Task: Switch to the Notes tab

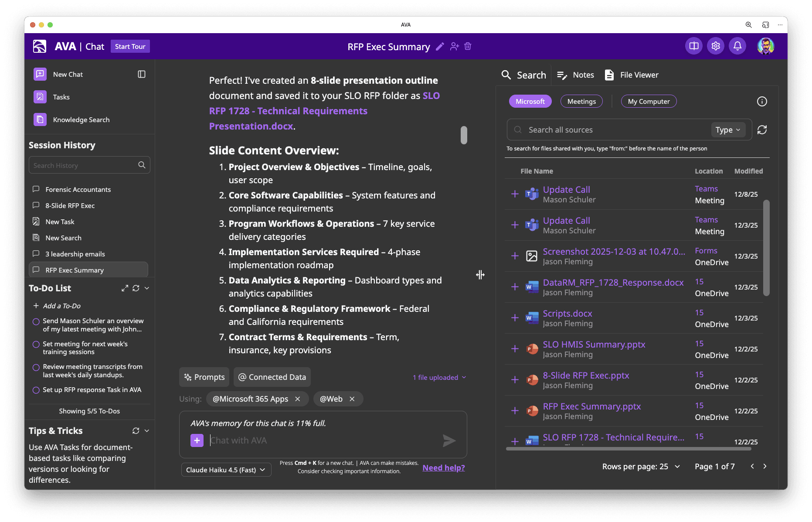Action: click(575, 75)
